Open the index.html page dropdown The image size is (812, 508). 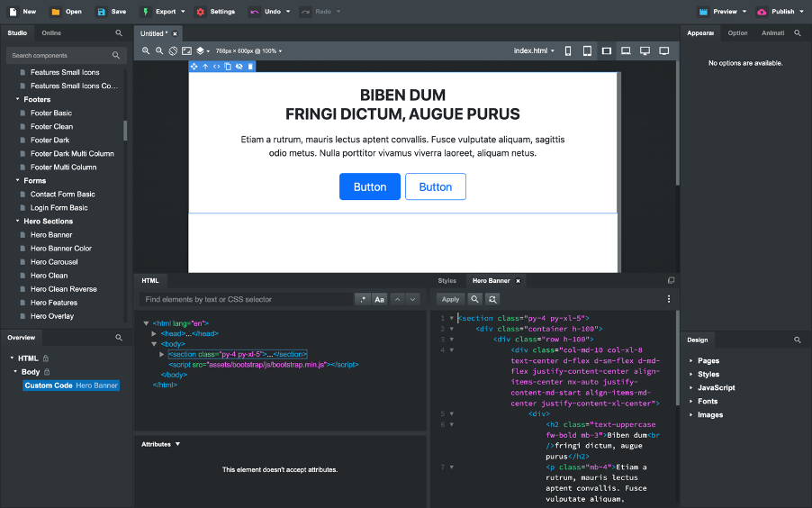click(x=534, y=51)
